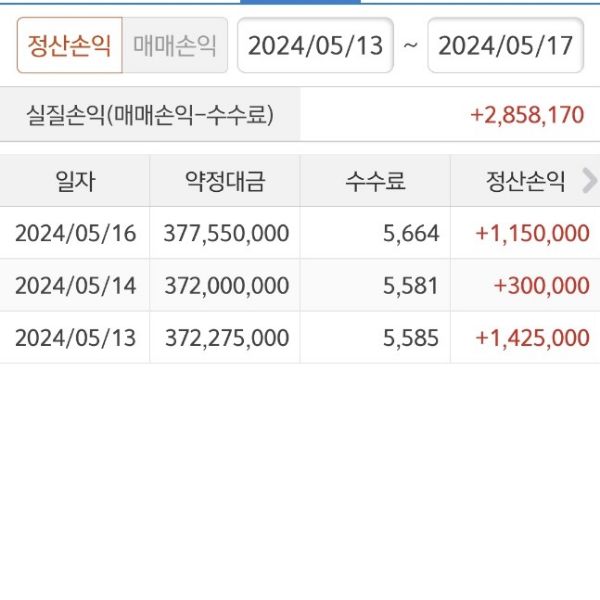Click the 정산손익 column header
Viewport: 600px width, 600px height.
point(526,181)
